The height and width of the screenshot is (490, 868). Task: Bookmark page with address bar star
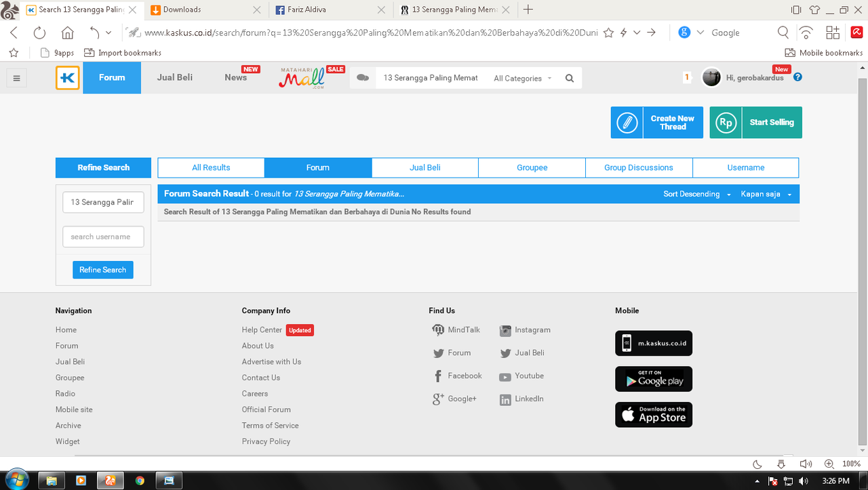pos(608,33)
